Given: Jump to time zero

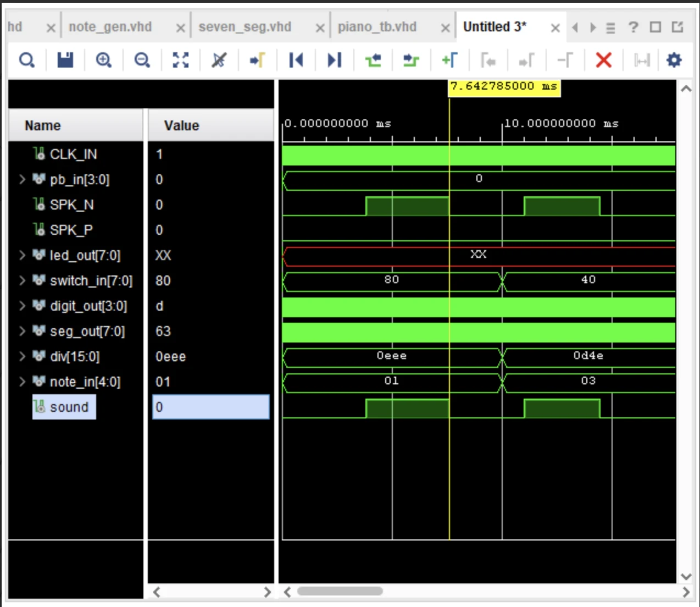Looking at the screenshot, I should coord(296,60).
